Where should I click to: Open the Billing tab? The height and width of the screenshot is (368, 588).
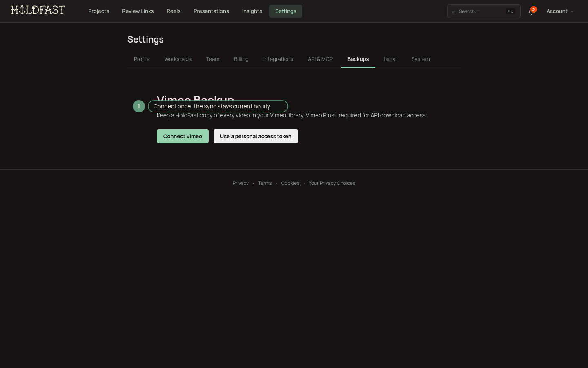coord(241,59)
